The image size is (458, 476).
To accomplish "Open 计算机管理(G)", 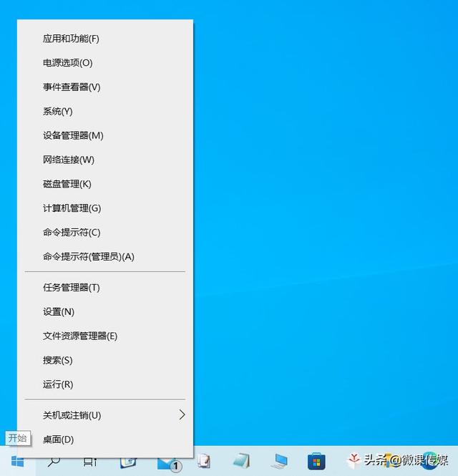I will pos(105,208).
